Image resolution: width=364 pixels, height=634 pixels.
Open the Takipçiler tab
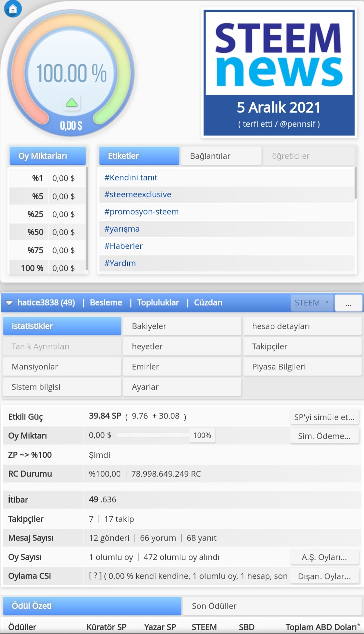302,346
